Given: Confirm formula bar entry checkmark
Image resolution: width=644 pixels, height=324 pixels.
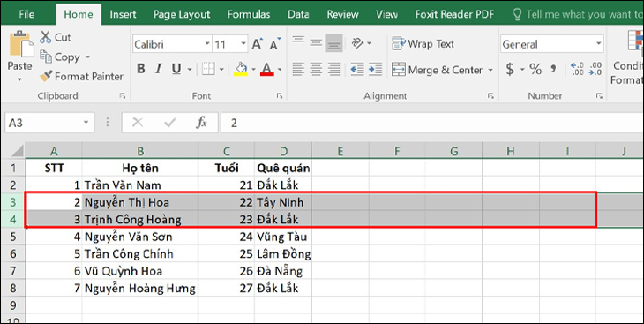Looking at the screenshot, I should (169, 123).
